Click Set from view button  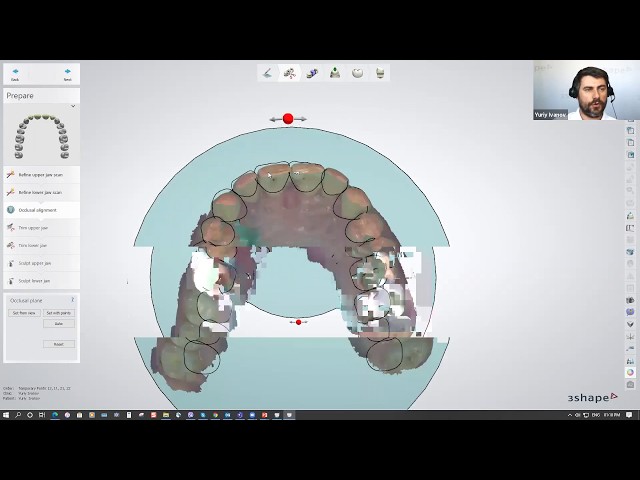click(x=24, y=313)
